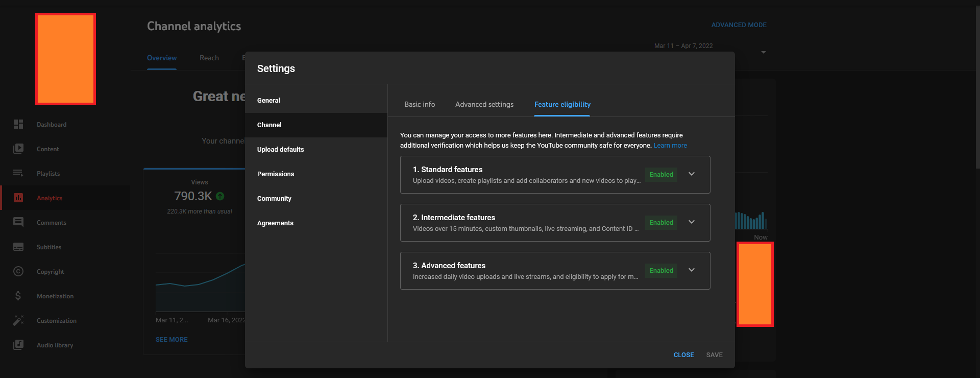The image size is (980, 378).
Task: Click the Playlists list icon
Action: (x=18, y=173)
